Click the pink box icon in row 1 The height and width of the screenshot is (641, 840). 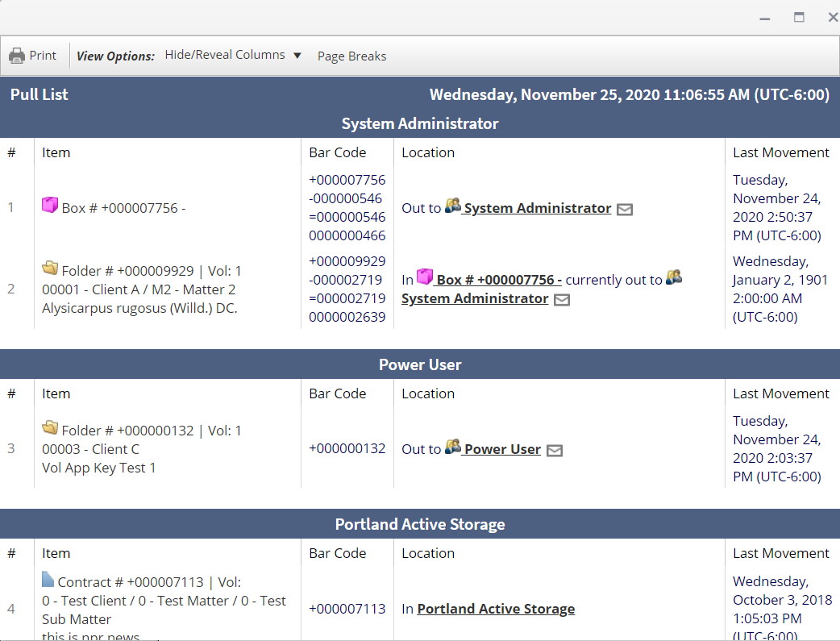50,205
